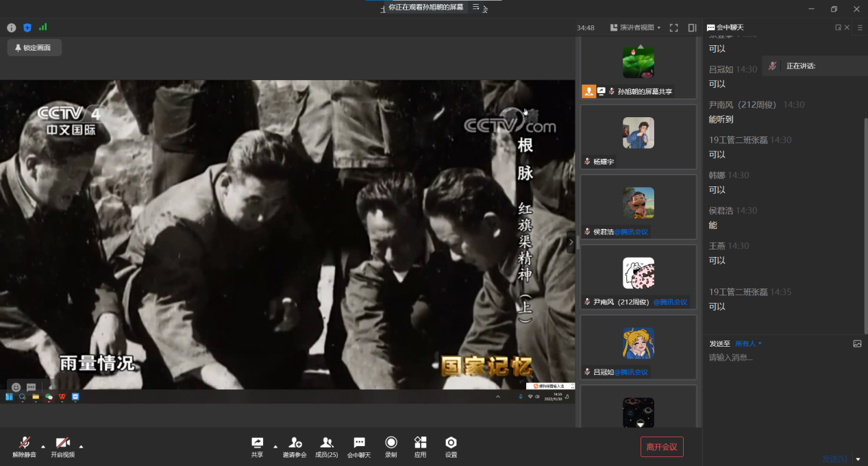Viewport: 868px width, 466px height.
Task: Click the blue security shield icon
Action: tap(27, 27)
